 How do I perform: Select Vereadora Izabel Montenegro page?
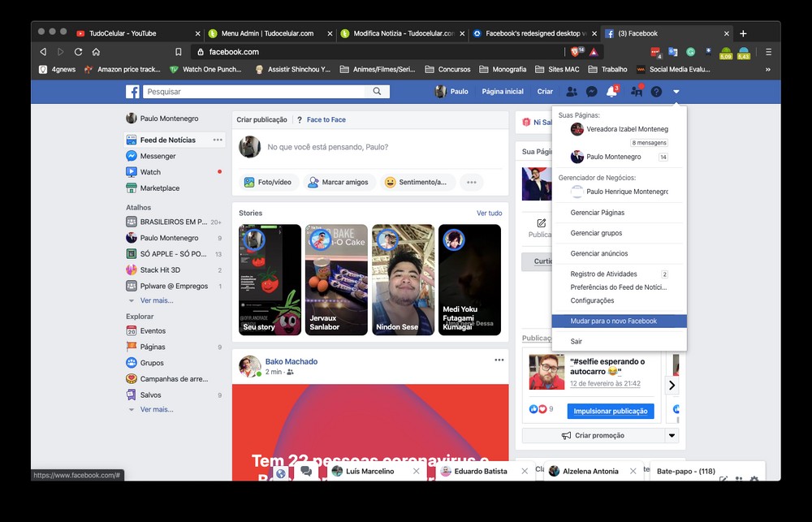pos(620,129)
